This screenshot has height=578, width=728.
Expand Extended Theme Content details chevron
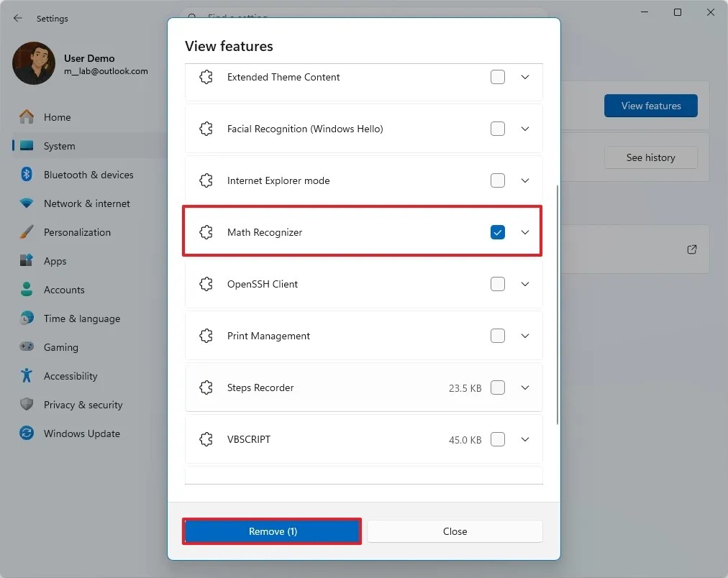525,77
